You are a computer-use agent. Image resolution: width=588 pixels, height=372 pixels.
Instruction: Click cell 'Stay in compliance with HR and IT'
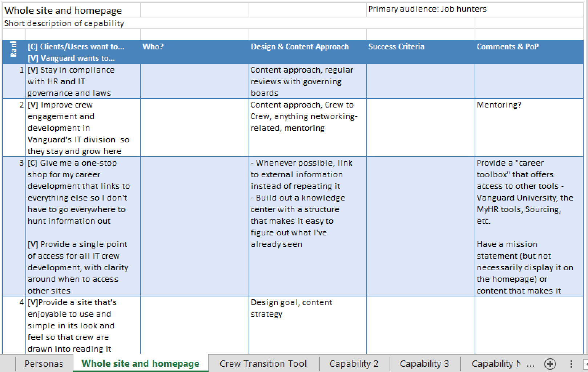click(83, 81)
